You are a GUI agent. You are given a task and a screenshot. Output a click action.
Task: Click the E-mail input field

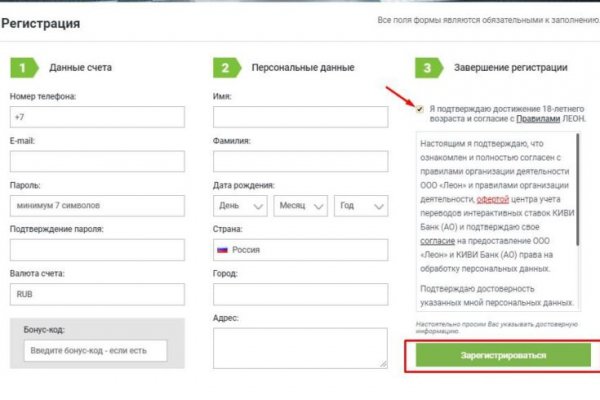(x=97, y=161)
